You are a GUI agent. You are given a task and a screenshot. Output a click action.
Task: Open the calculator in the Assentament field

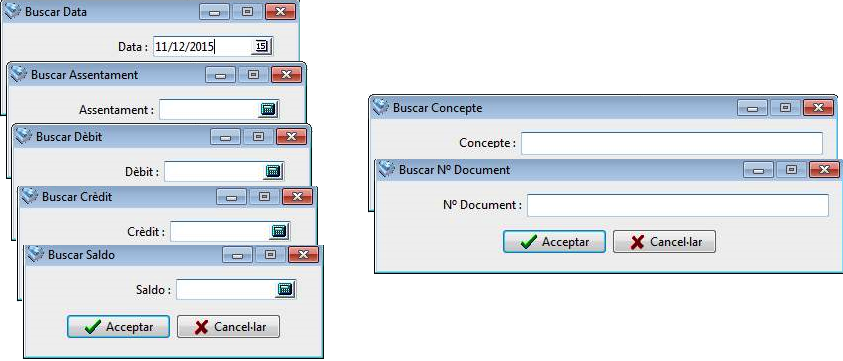click(x=268, y=109)
